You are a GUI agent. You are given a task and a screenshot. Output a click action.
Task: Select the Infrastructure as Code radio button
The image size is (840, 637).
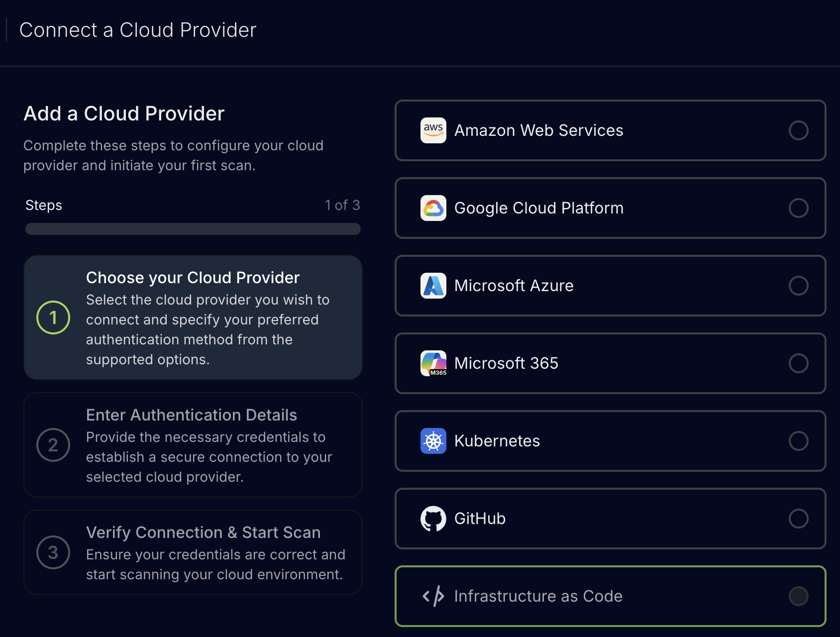click(x=799, y=595)
